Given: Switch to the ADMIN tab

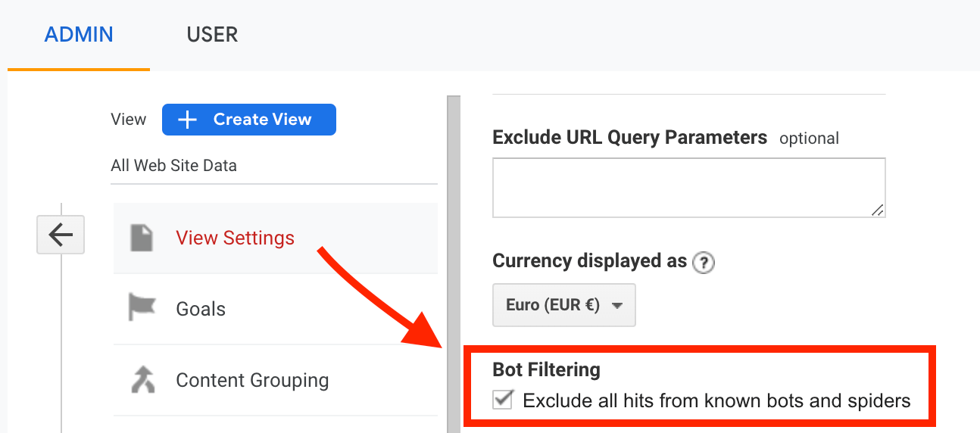Looking at the screenshot, I should tap(79, 35).
